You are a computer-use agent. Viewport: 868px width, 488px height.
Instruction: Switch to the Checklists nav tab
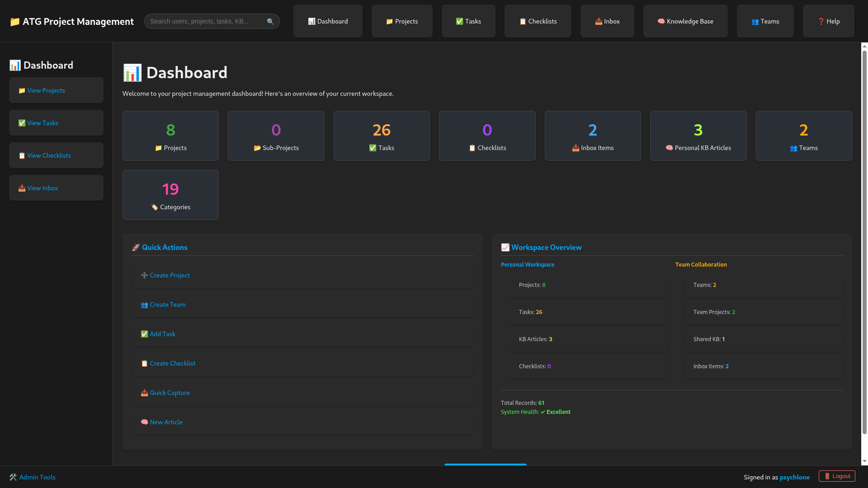[x=538, y=21]
